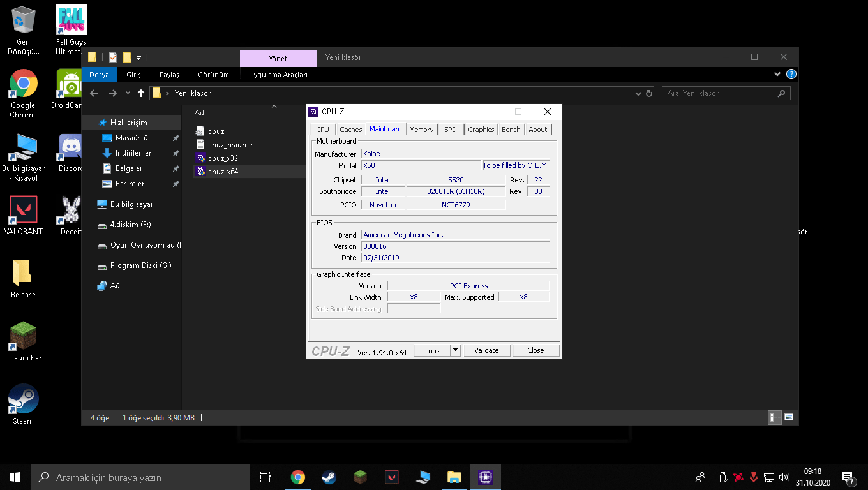Click the Tools button in CPU-Z
The width and height of the screenshot is (868, 490).
tap(432, 350)
